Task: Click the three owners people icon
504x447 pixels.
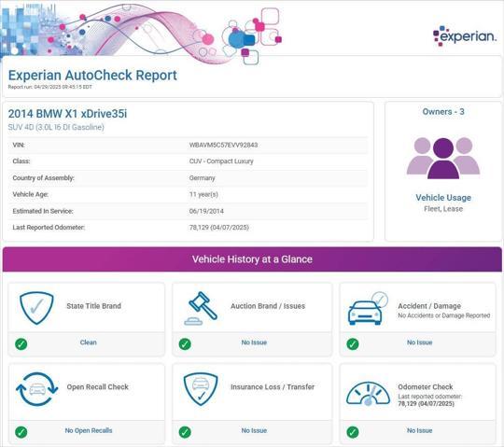Action: click(x=443, y=158)
